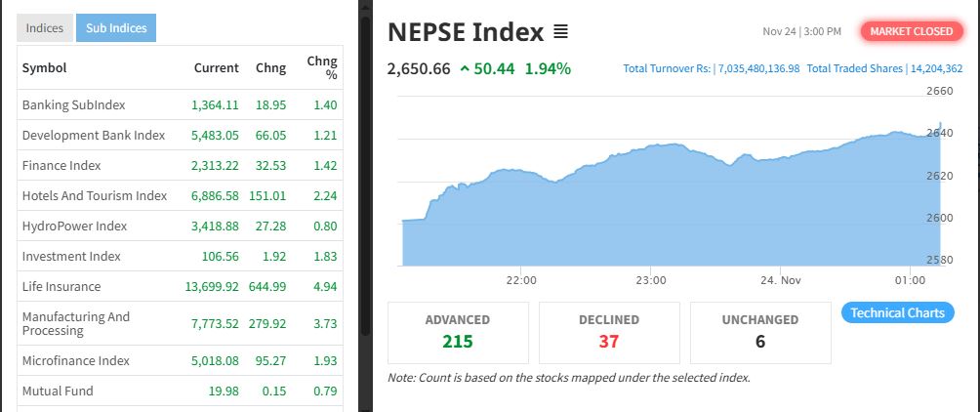Select Development Bank Index

click(x=94, y=135)
